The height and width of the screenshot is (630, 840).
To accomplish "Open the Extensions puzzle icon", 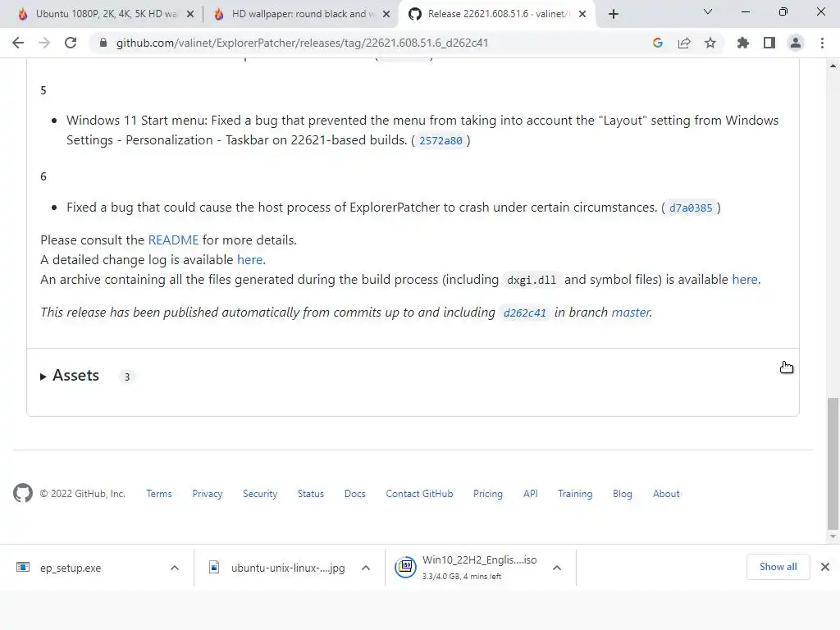I will tap(742, 43).
